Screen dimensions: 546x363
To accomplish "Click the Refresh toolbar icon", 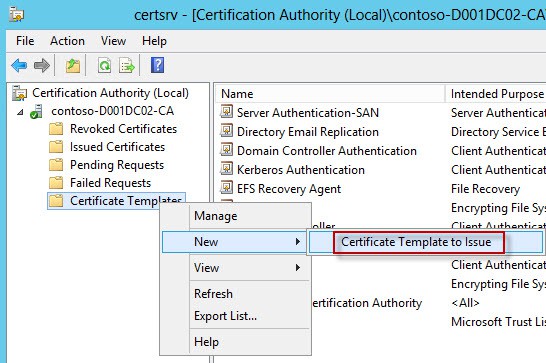I will [x=104, y=65].
